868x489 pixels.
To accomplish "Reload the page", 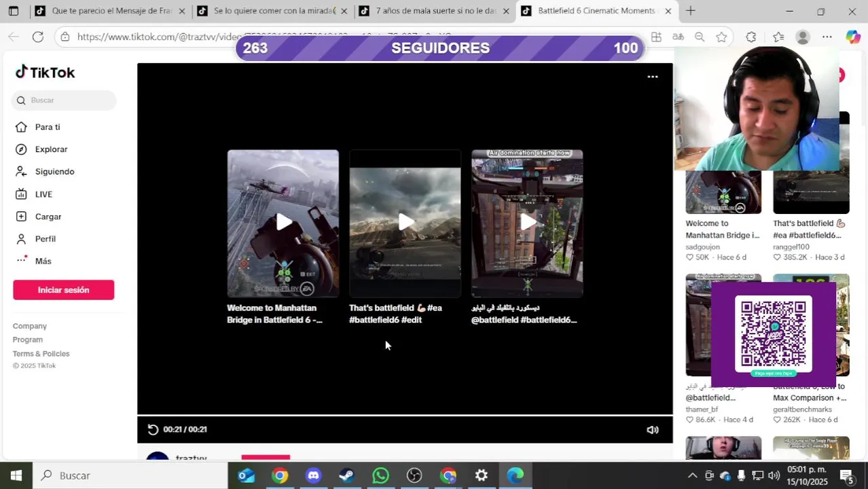I will 38,37.
